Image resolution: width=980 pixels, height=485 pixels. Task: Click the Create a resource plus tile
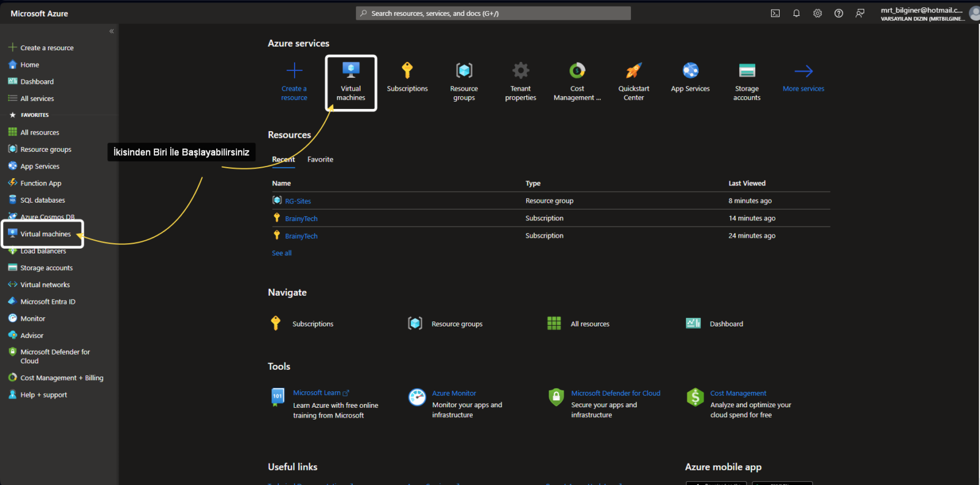pos(294,82)
